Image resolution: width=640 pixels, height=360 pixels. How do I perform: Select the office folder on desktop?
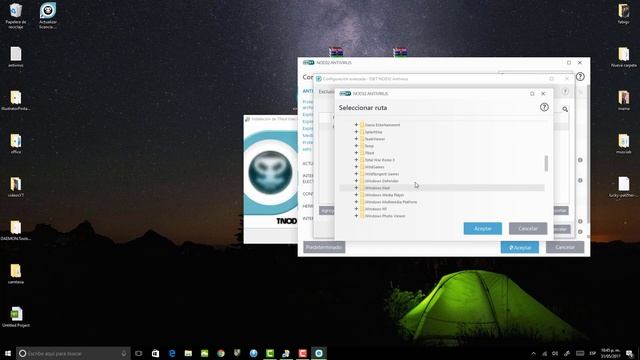16,143
